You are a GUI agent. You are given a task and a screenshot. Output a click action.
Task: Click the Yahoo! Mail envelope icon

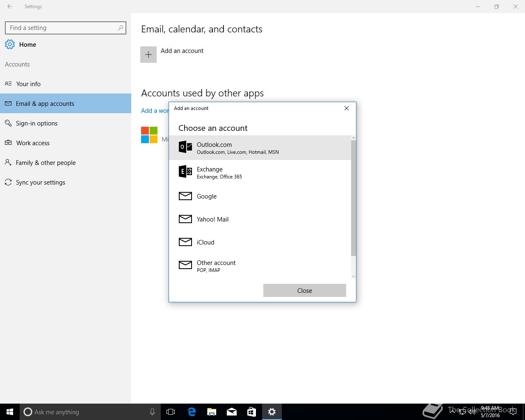point(185,219)
